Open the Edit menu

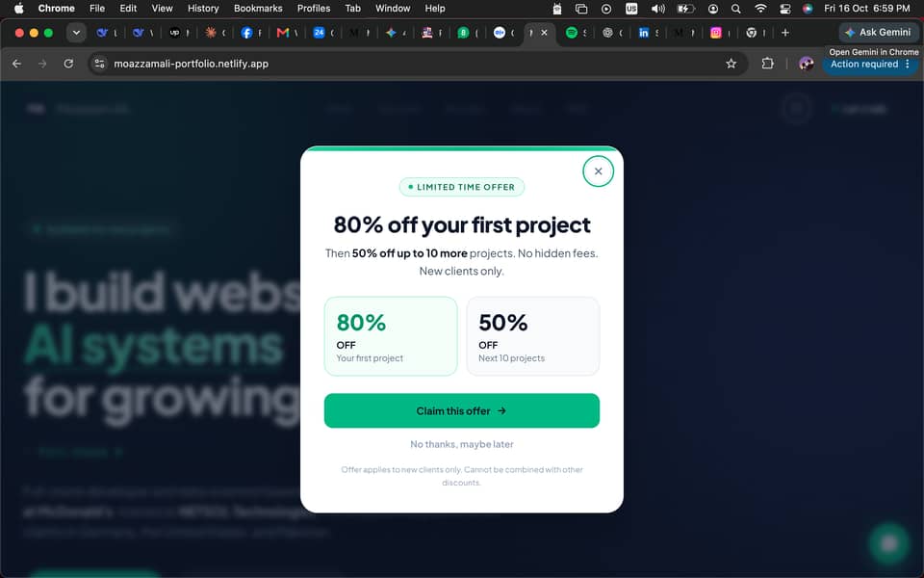(128, 9)
